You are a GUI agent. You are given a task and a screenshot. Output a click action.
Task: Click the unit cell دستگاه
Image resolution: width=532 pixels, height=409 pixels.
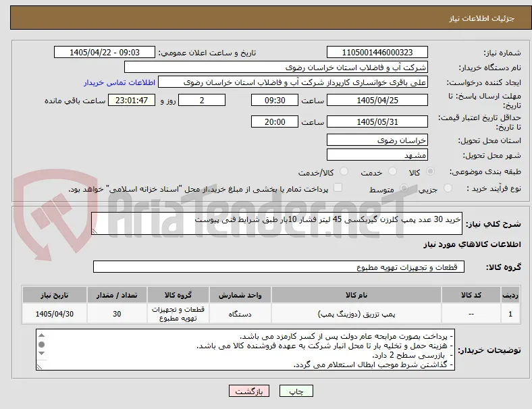[240, 314]
